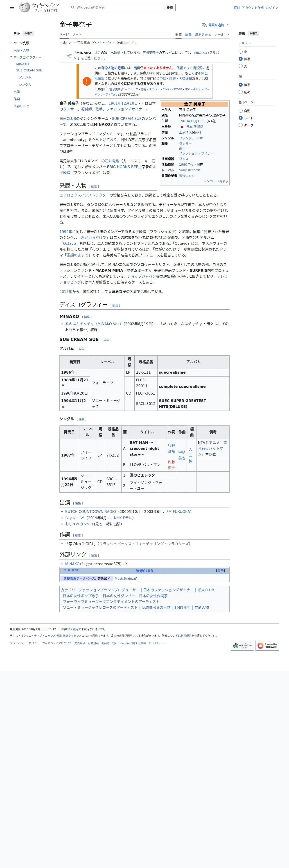Open the 石井竜也 link
This screenshot has width=289, height=868.
pos(112,161)
